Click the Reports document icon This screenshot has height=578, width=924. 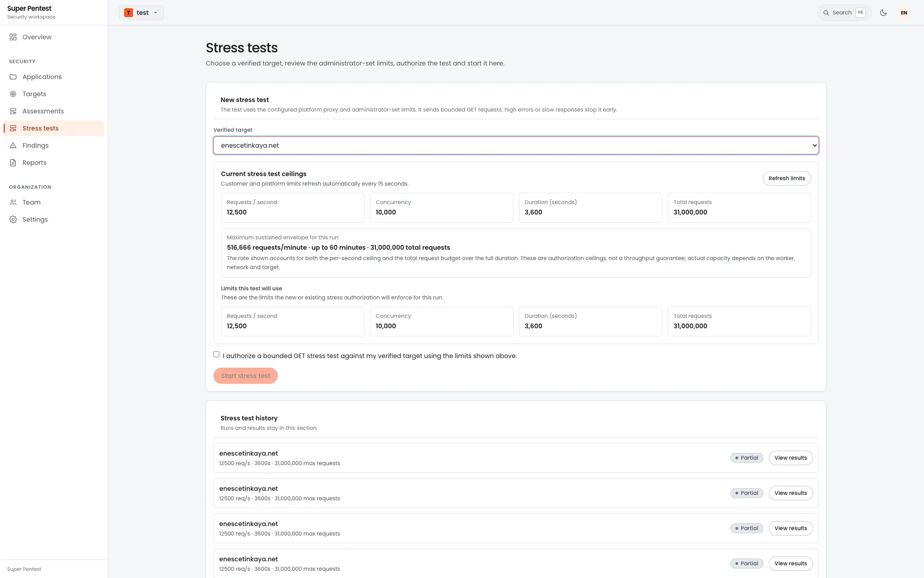coord(13,163)
